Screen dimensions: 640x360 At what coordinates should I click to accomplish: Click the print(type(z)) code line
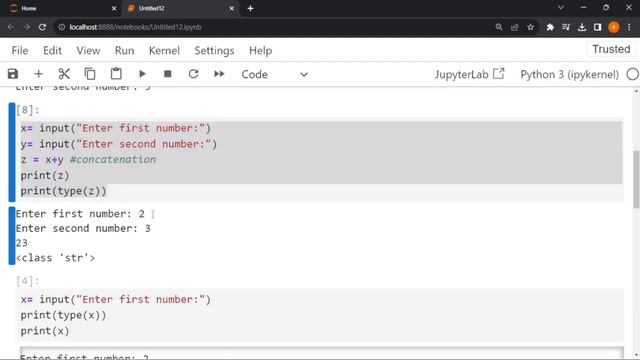tap(63, 191)
